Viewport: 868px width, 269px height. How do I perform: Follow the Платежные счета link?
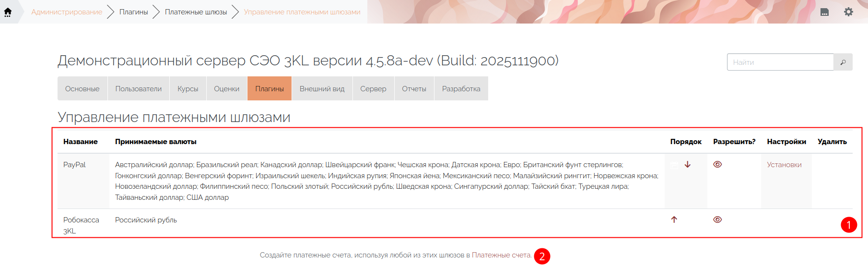(x=501, y=255)
